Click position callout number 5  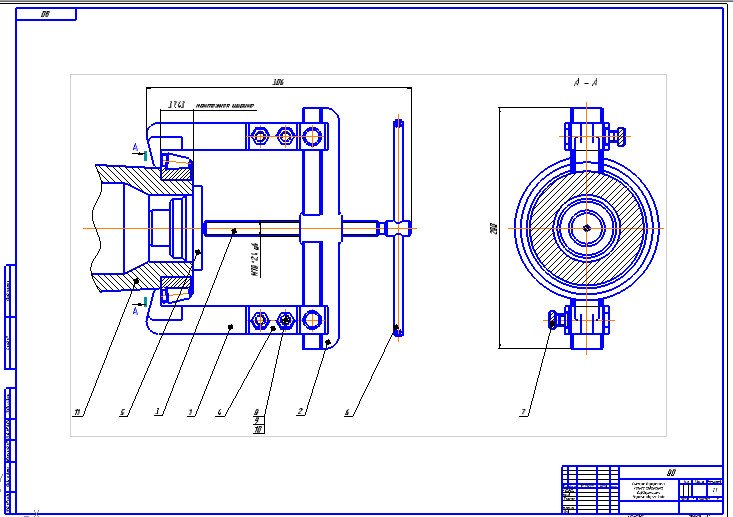(122, 410)
